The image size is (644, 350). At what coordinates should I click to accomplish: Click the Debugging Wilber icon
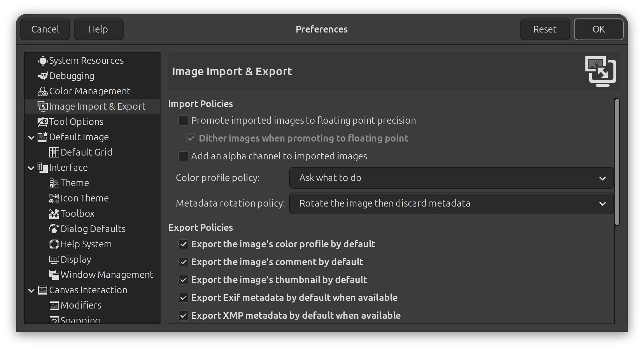click(42, 76)
